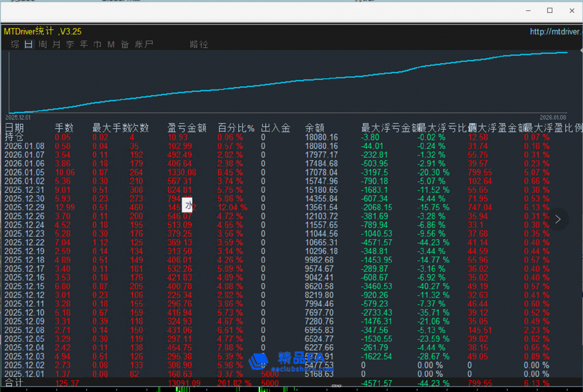Open the 季 quarterly tab
The width and height of the screenshot is (583, 392).
click(x=70, y=44)
